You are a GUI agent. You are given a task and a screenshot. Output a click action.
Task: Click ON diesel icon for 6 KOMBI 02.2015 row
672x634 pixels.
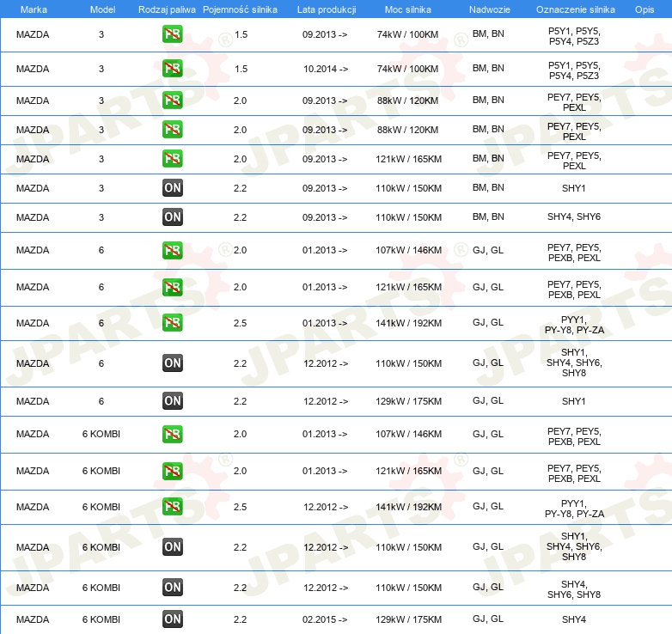coord(172,619)
